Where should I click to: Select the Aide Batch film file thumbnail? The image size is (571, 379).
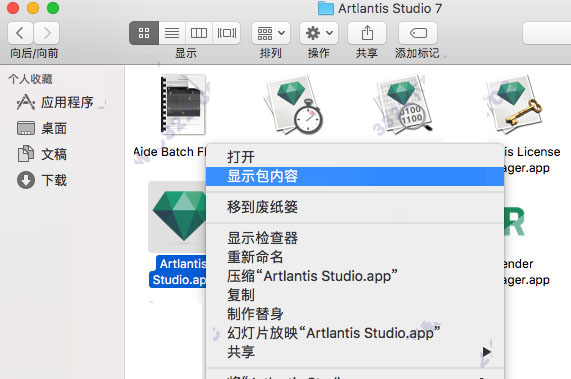[184, 104]
